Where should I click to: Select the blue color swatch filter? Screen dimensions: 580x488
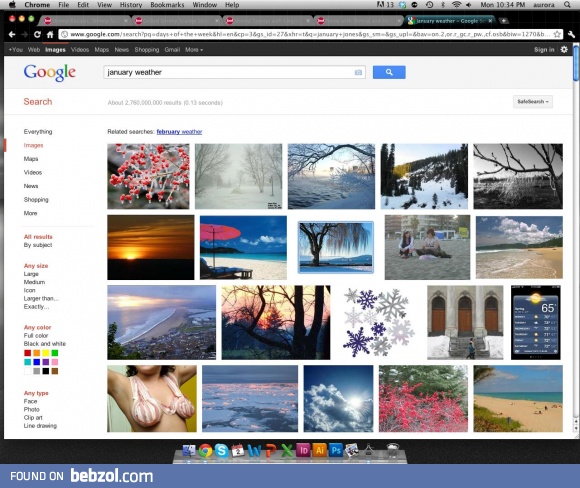[x=37, y=362]
